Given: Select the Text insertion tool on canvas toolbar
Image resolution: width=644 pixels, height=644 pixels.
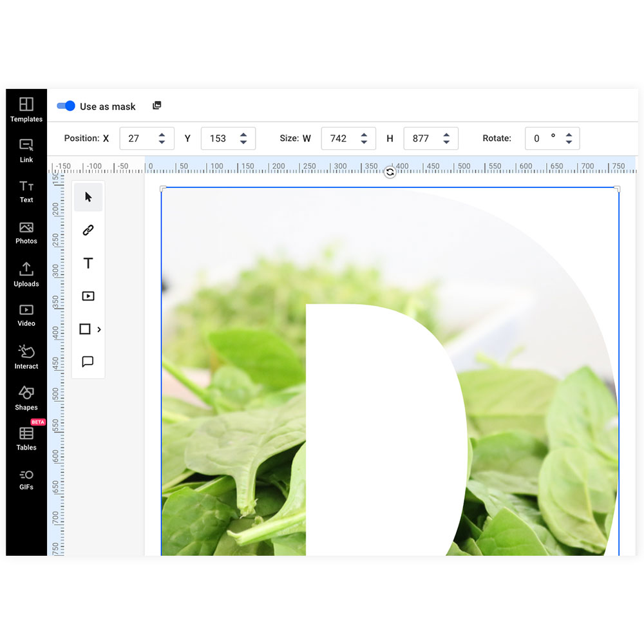Looking at the screenshot, I should point(88,263).
